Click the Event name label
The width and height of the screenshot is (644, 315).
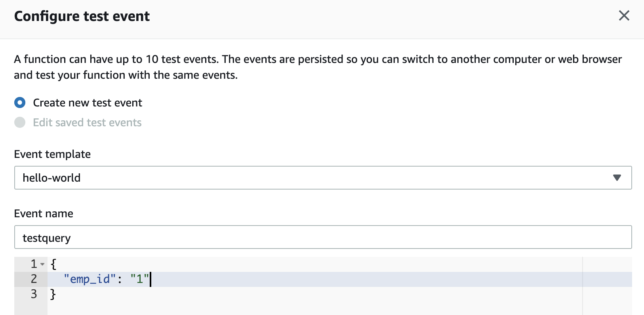44,214
